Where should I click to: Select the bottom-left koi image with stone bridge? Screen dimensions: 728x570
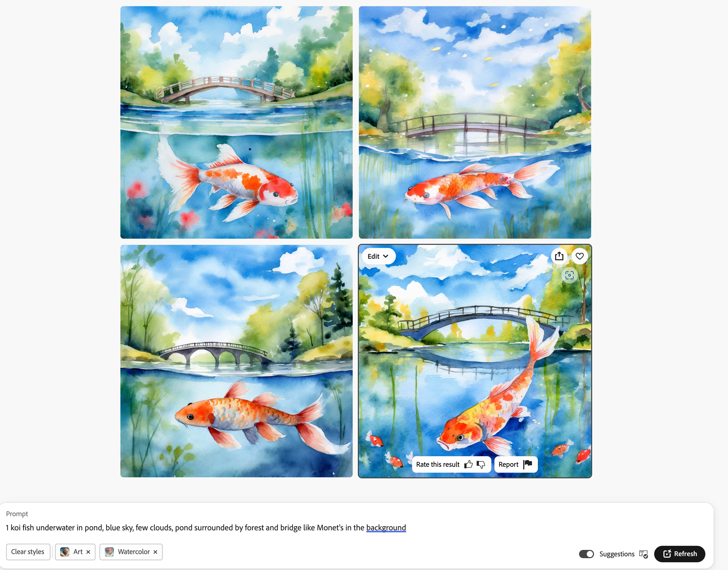coord(236,361)
